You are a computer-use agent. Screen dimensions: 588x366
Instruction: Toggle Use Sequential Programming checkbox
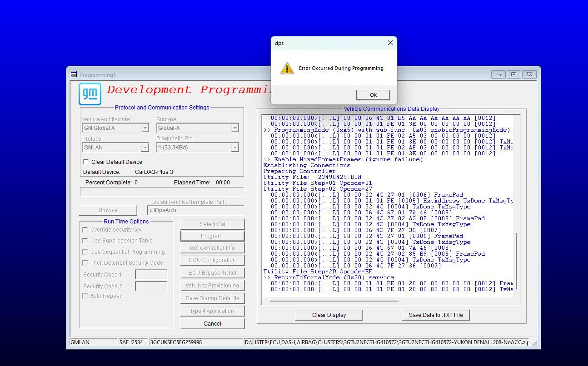pos(85,252)
